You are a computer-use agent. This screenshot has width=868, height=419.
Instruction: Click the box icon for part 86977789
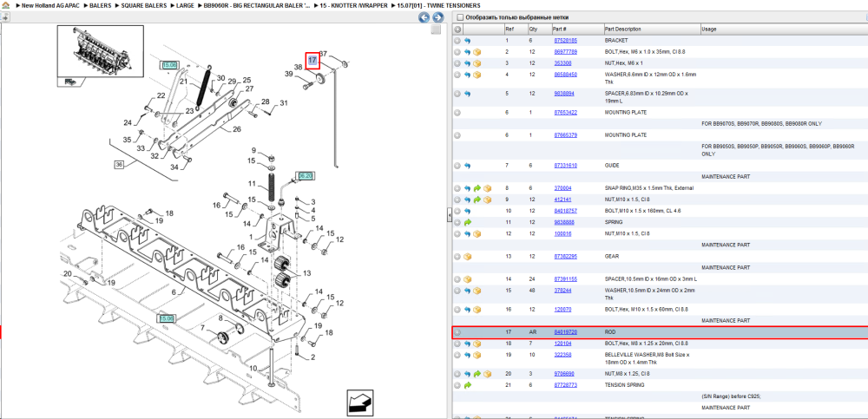(x=477, y=52)
